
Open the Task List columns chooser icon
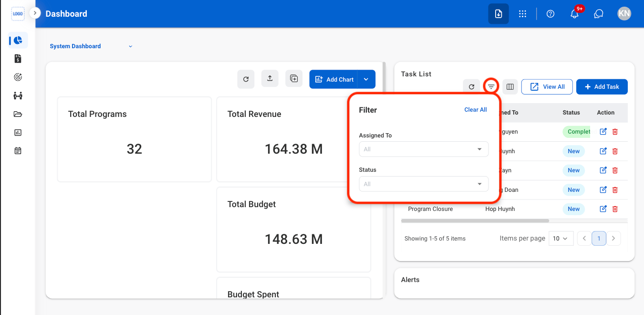click(x=510, y=86)
